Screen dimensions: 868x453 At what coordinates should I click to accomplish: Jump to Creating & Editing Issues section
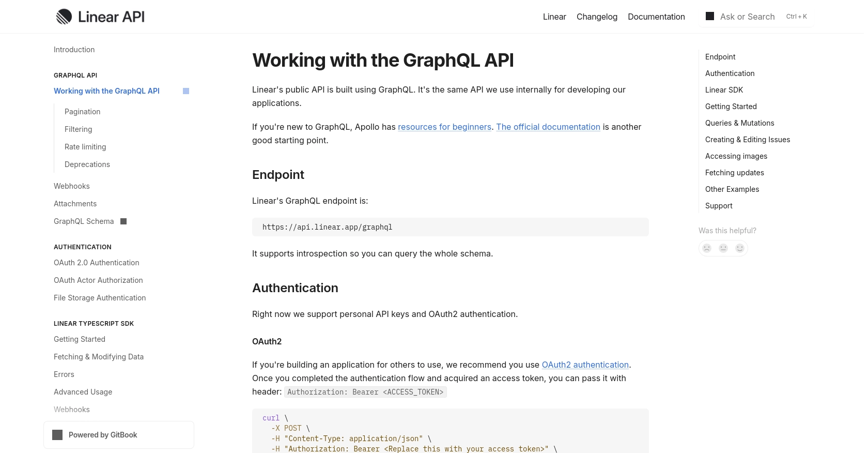point(748,140)
